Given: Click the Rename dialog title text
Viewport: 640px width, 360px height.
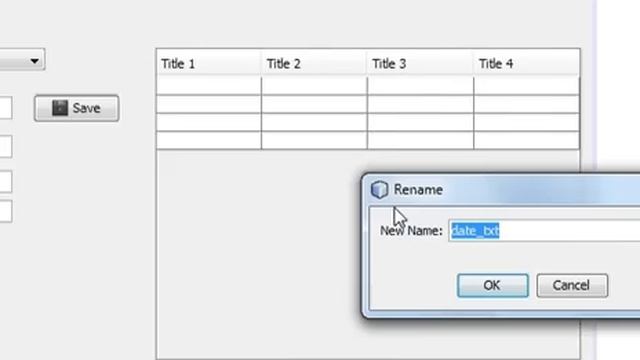Looking at the screenshot, I should click(x=418, y=190).
